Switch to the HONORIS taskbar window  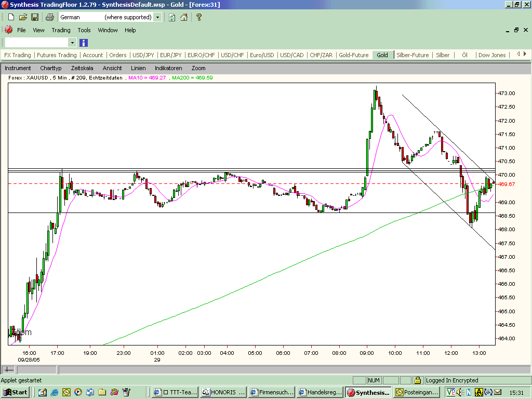point(223,392)
